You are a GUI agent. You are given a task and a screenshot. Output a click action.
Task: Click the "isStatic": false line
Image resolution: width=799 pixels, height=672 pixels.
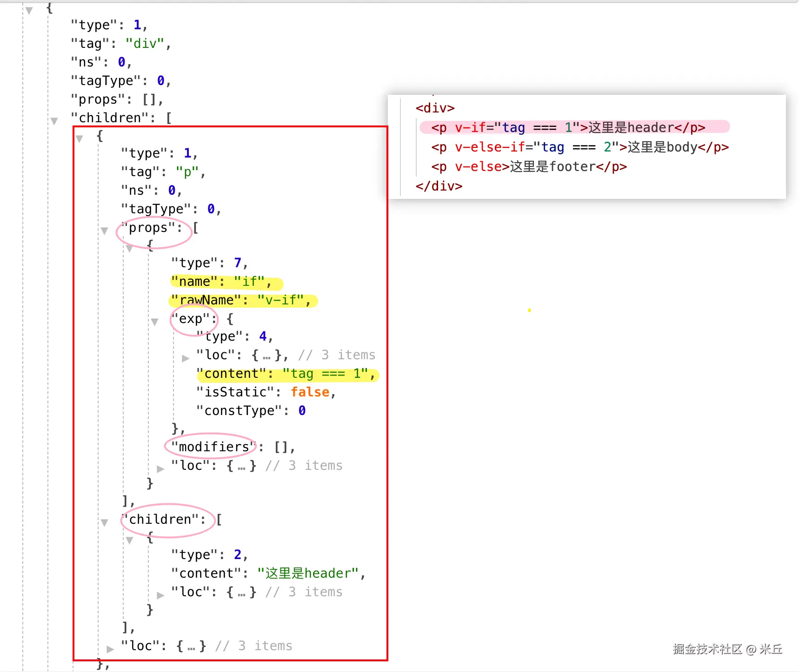[x=266, y=392]
